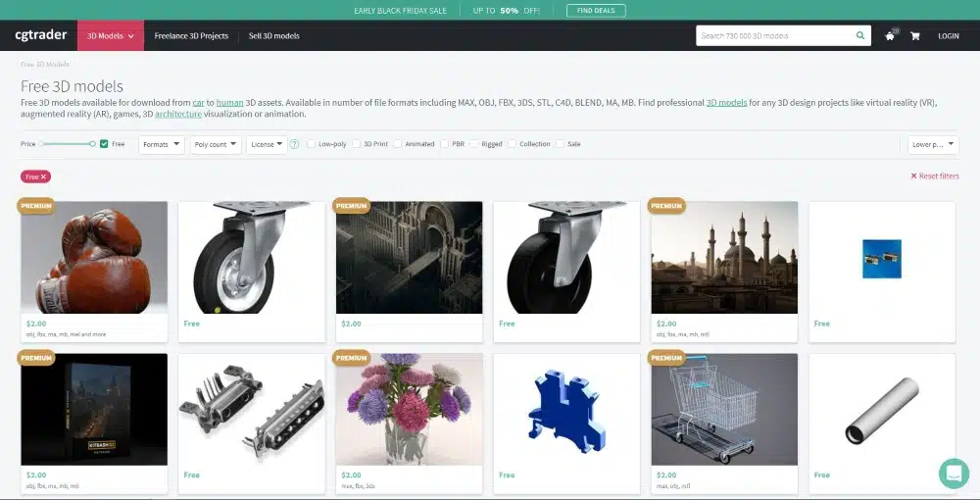980x500 pixels.
Task: Open the Lower price sort dropdown
Action: coord(932,144)
